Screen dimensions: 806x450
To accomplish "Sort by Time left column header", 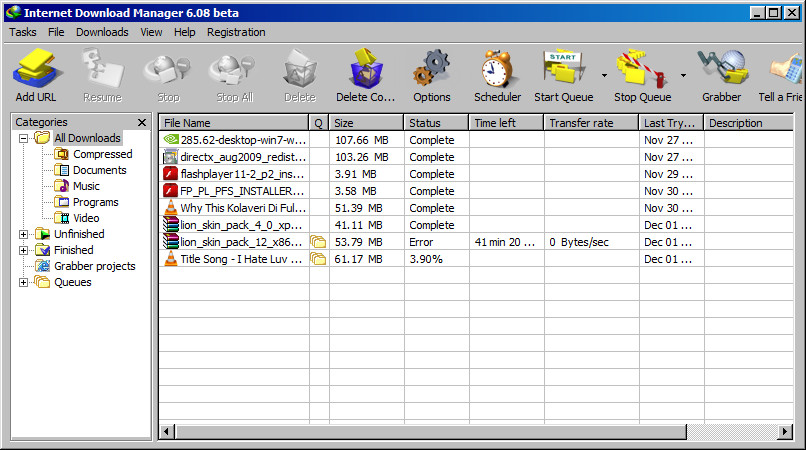I will 506,123.
